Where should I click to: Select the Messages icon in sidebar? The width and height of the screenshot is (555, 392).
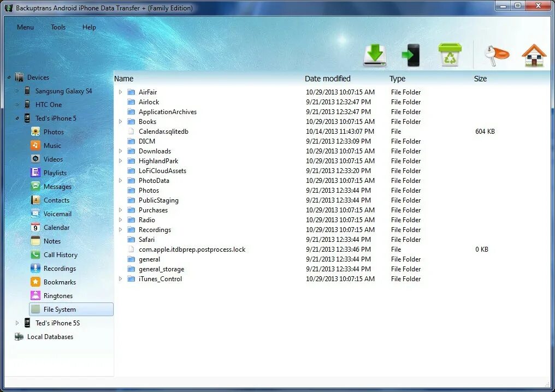pyautogui.click(x=36, y=187)
